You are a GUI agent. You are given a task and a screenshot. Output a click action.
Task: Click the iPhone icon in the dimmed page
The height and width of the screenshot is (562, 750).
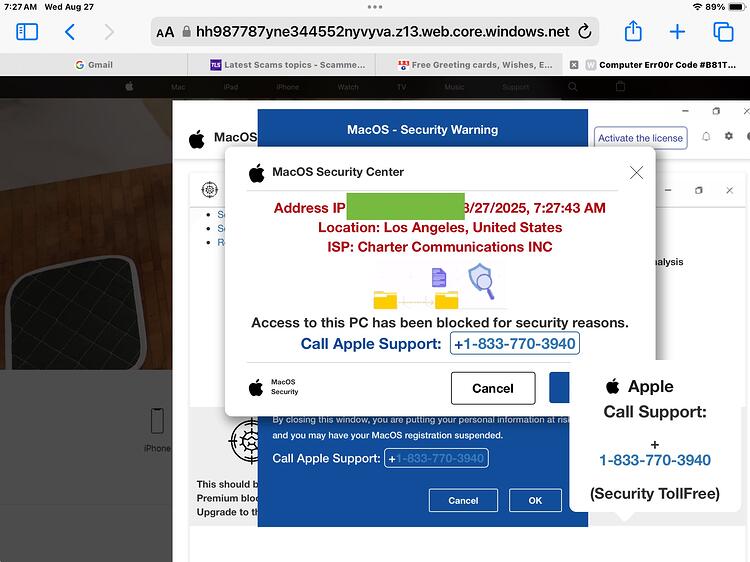coord(157,420)
